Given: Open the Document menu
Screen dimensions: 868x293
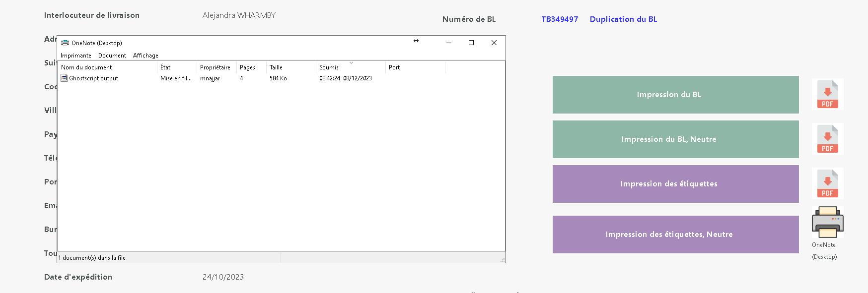Looking at the screenshot, I should pyautogui.click(x=112, y=56).
